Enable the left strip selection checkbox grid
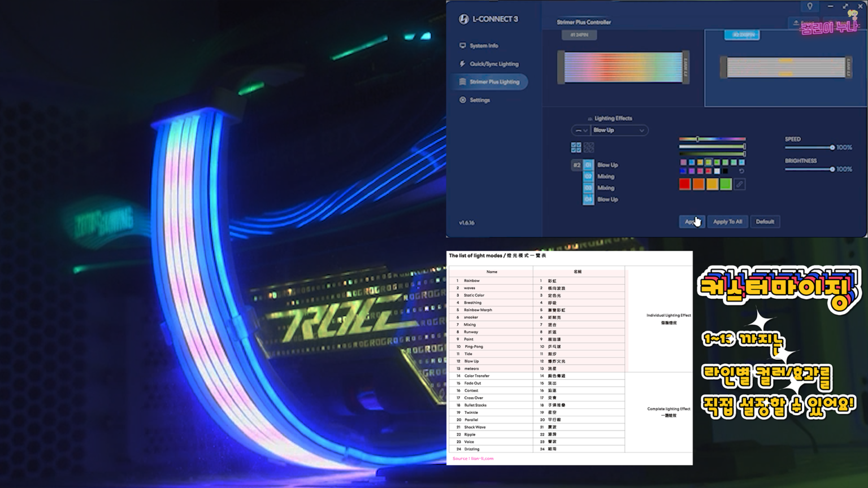Screen dimensions: 868x488 576,147
